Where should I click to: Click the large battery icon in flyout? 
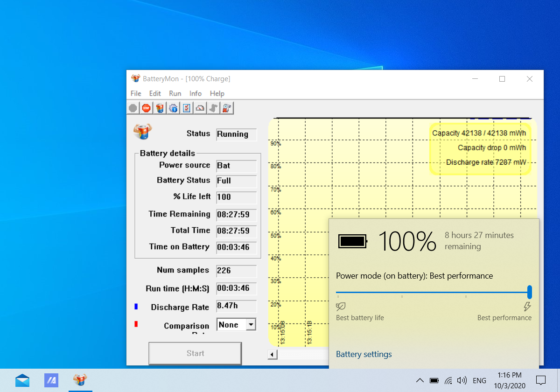[x=353, y=241]
